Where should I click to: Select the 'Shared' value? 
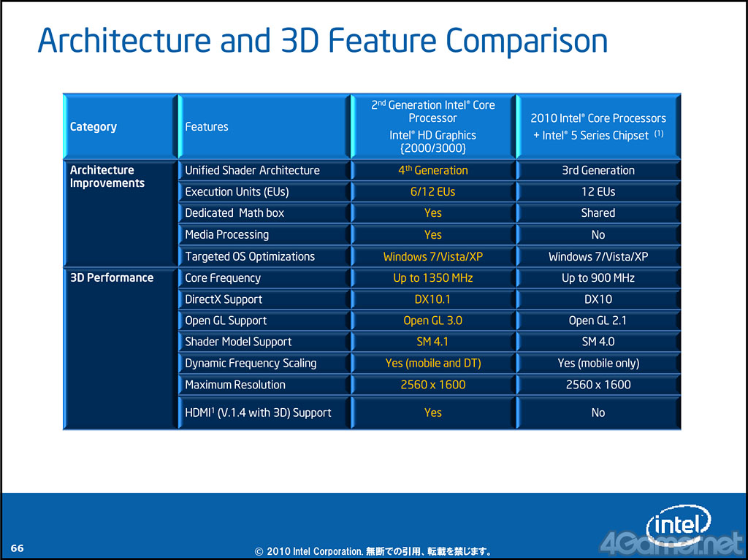pos(598,212)
